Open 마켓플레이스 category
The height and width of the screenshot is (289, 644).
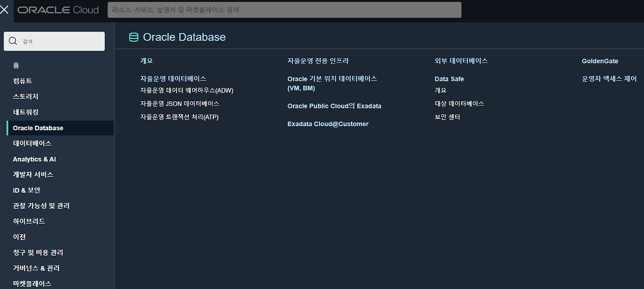(32, 283)
